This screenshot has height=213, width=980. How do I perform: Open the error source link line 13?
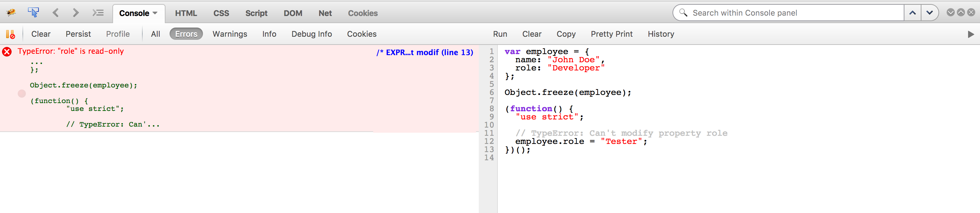[425, 52]
